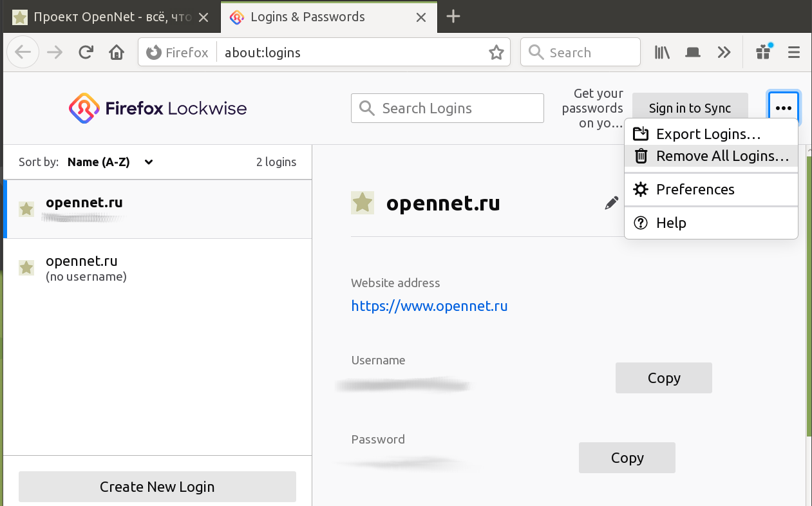This screenshot has width=812, height=506.
Task: Open the https://www.opennet.ru link
Action: (x=429, y=306)
